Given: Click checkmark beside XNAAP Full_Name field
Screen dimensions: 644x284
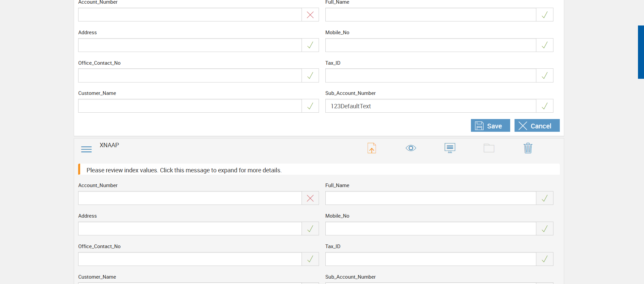Looking at the screenshot, I should click(545, 198).
